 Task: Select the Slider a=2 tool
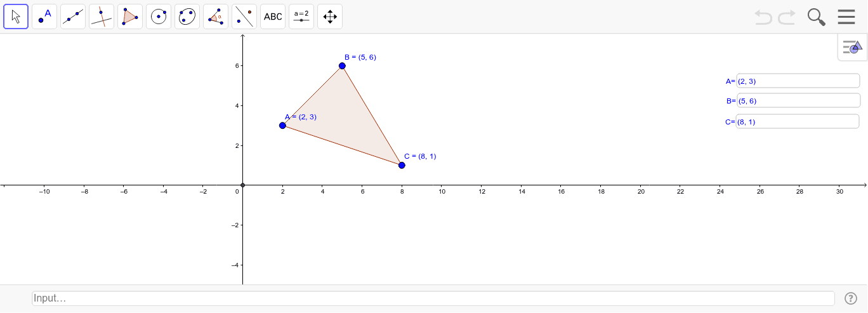coord(301,17)
